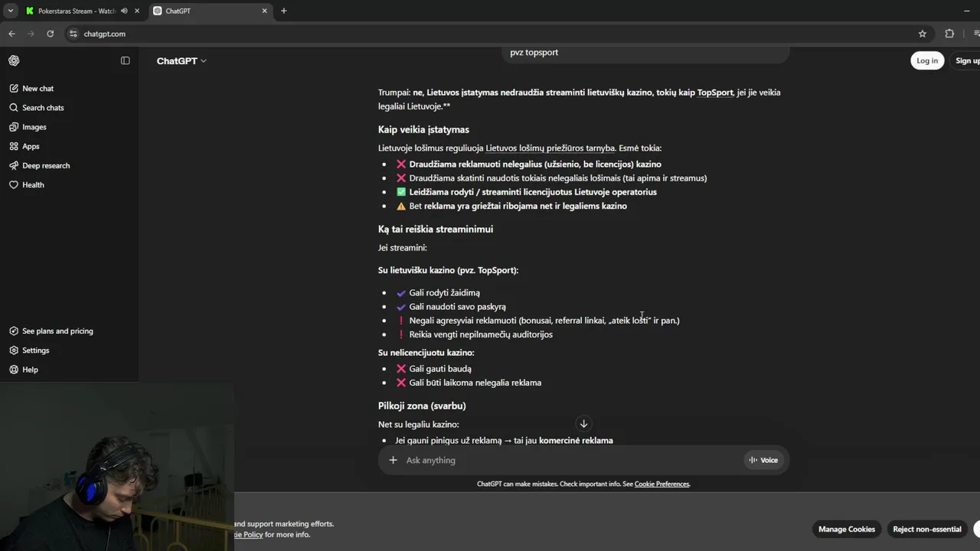The image size is (980, 551).
Task: Go back with browser back arrow
Action: click(11, 34)
